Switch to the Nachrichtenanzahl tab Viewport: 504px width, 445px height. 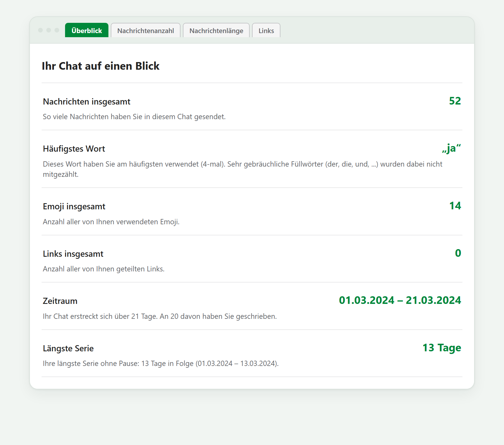pyautogui.click(x=146, y=30)
